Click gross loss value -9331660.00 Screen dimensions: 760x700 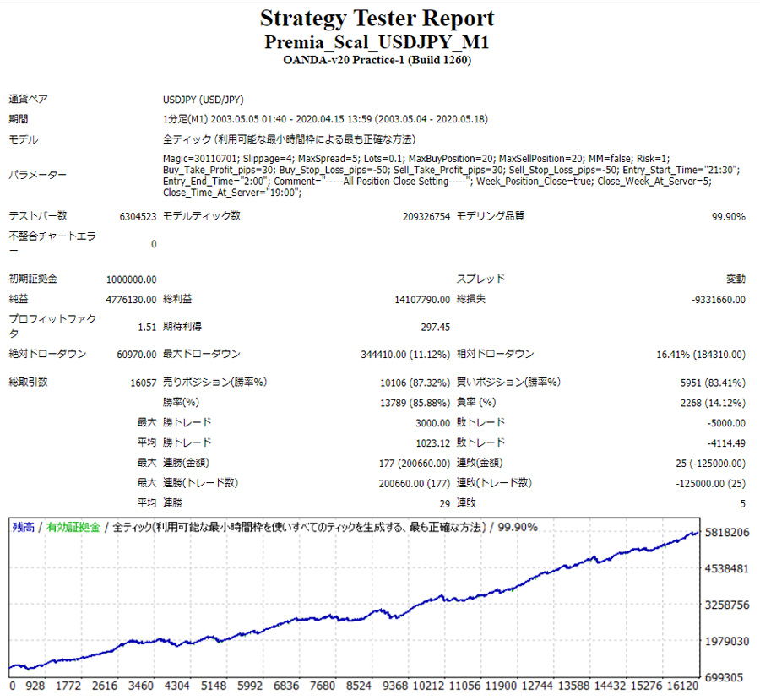pos(719,300)
